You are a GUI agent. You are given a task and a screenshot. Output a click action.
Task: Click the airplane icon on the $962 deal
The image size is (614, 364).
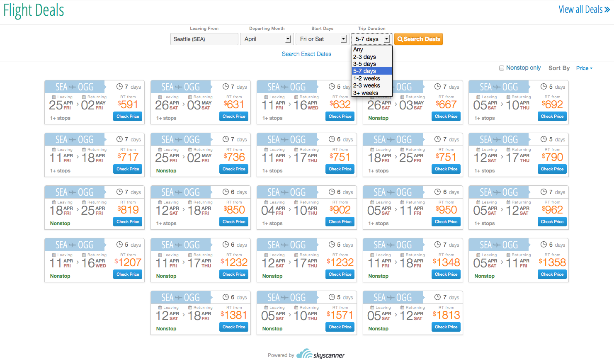[x=497, y=192]
